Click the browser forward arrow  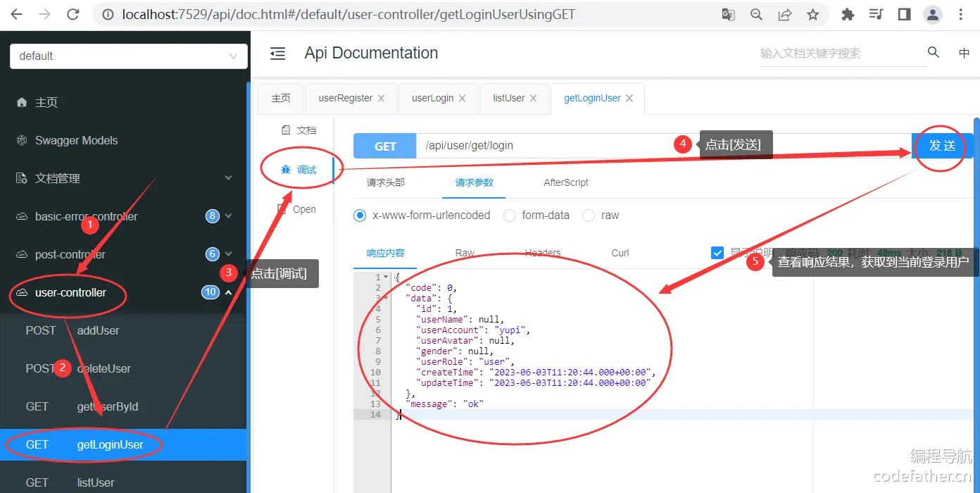point(44,14)
